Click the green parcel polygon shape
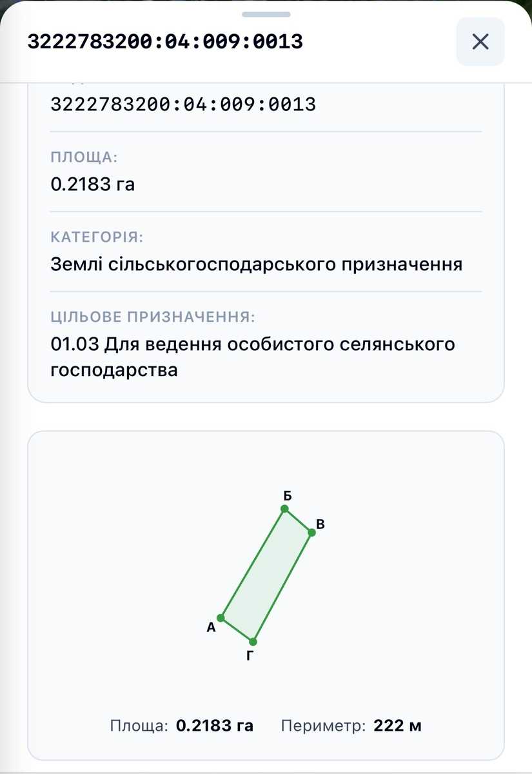The image size is (532, 774). (266, 575)
